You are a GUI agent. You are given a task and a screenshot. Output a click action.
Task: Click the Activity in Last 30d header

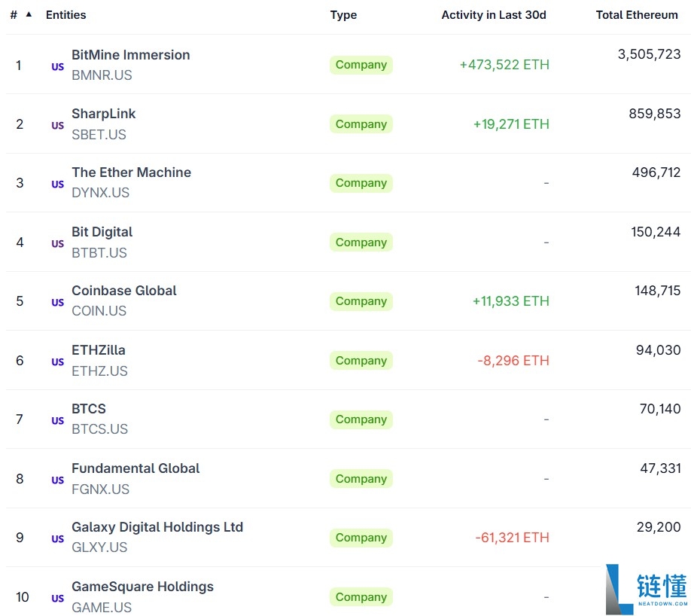coord(494,14)
